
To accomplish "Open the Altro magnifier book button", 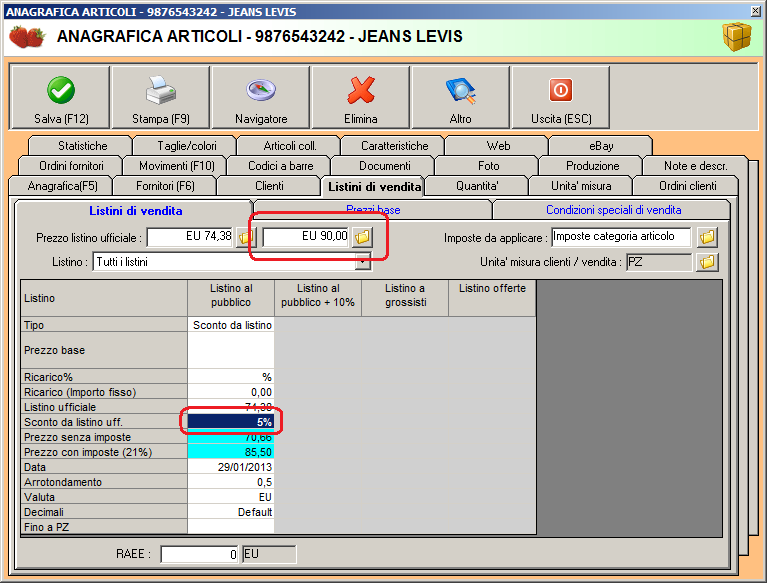I will [x=460, y=98].
